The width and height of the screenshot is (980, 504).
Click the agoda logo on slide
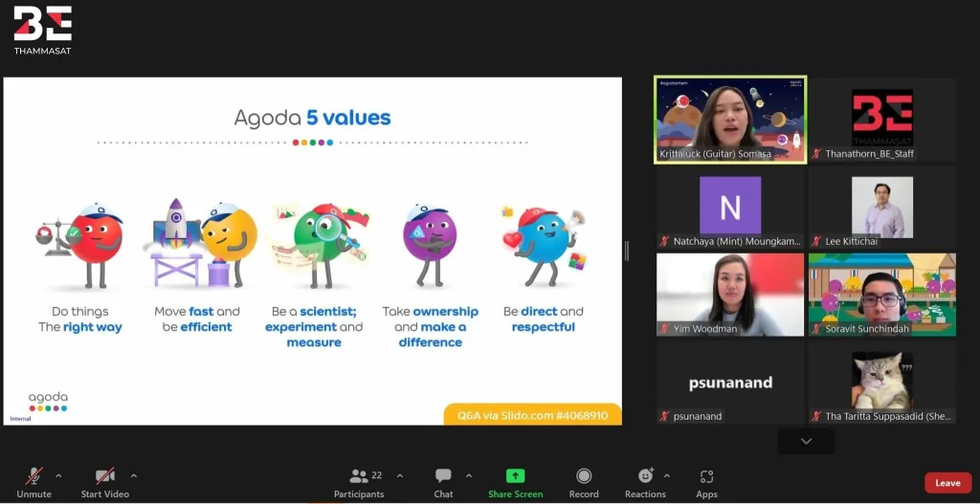pyautogui.click(x=48, y=403)
